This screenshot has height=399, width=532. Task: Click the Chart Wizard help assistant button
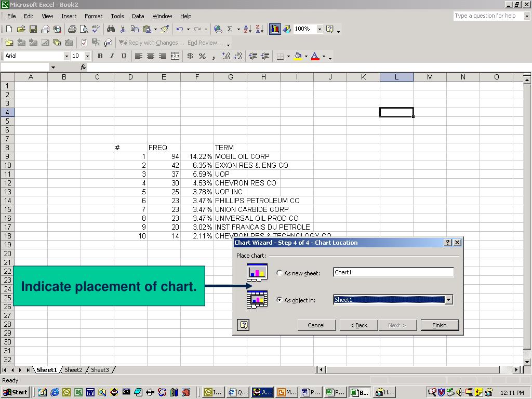243,325
